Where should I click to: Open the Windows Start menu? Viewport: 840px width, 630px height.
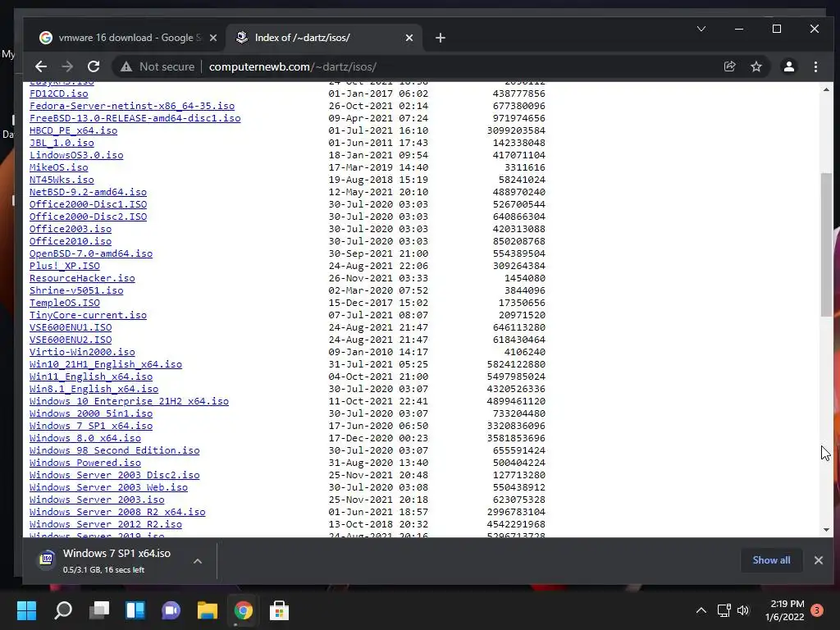tap(26, 610)
